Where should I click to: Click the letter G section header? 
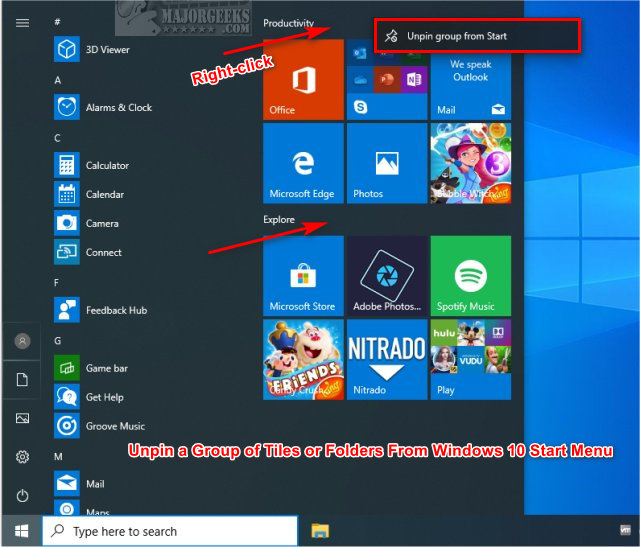58,340
